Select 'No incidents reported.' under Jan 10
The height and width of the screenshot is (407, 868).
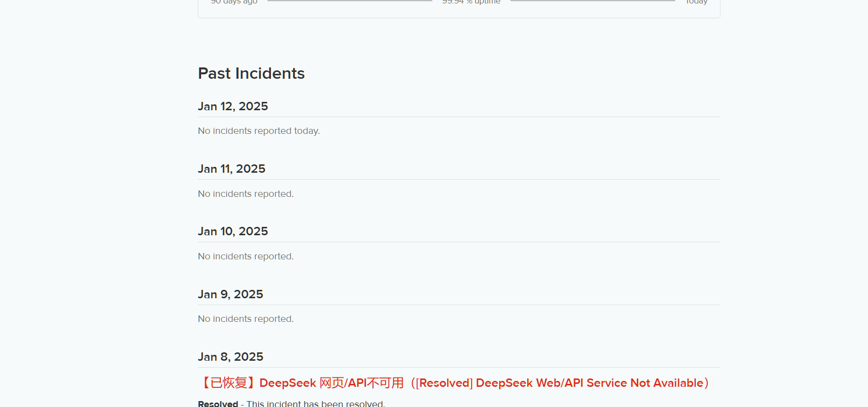click(246, 256)
